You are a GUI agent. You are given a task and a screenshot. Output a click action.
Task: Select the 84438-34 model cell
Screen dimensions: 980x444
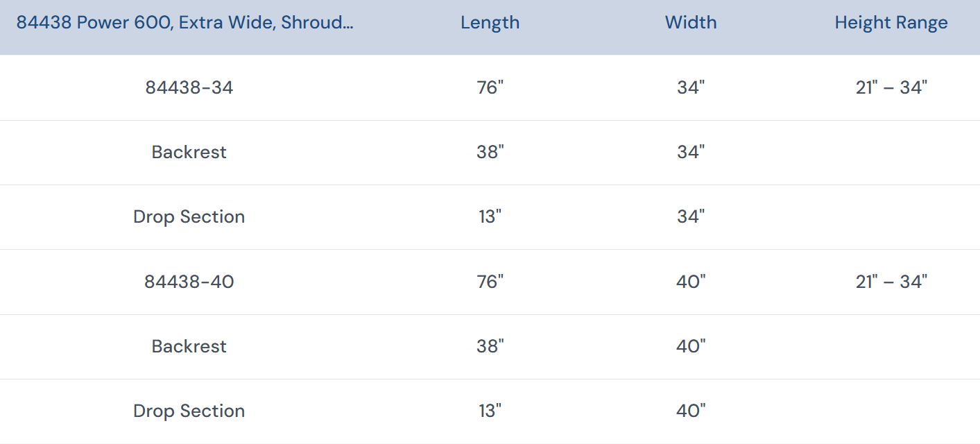189,87
